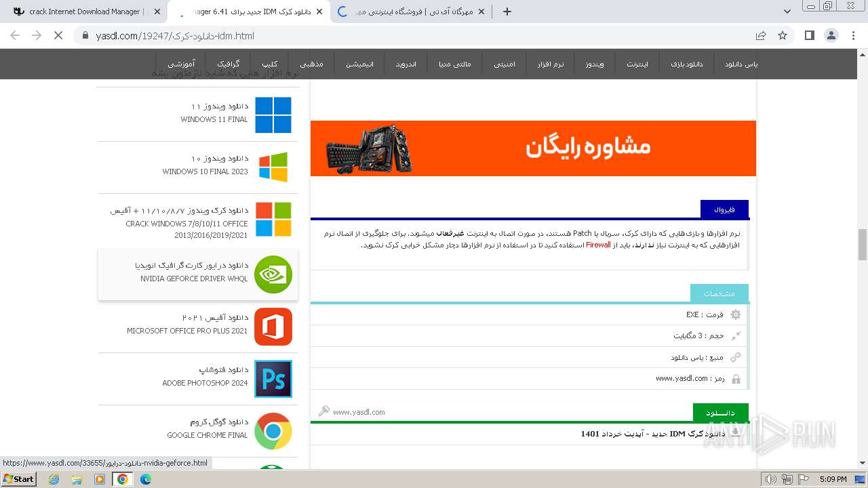Open the WINDOWS 11 FINAL link

click(x=214, y=119)
